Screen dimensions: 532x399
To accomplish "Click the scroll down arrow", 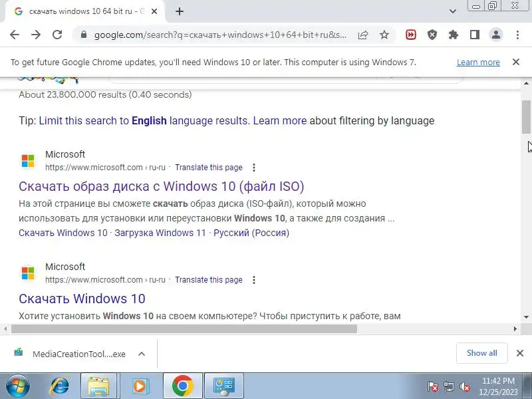I will click(526, 317).
